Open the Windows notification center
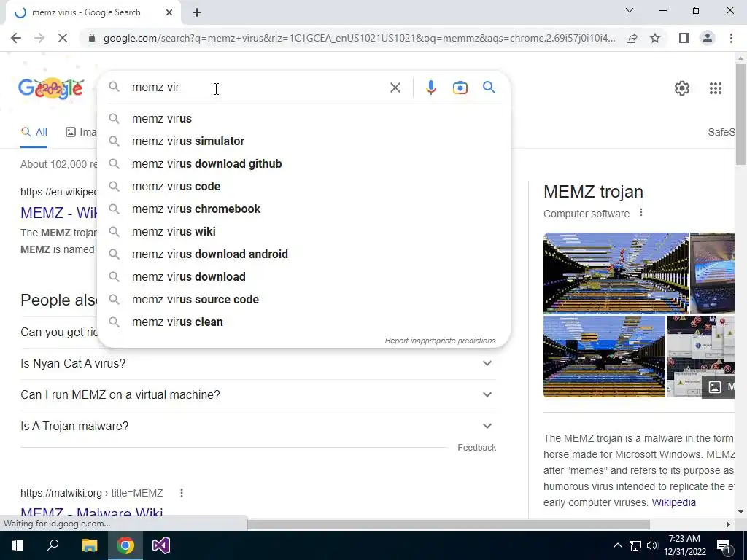This screenshot has height=560, width=747. pyautogui.click(x=724, y=545)
